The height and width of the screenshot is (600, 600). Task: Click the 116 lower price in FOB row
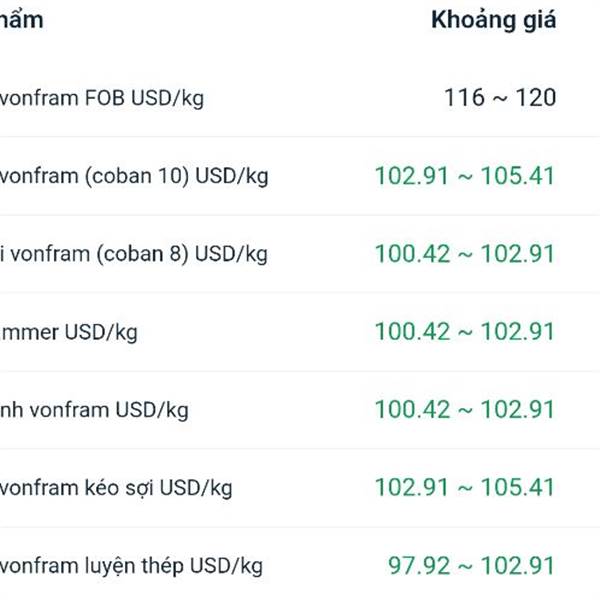click(x=463, y=98)
